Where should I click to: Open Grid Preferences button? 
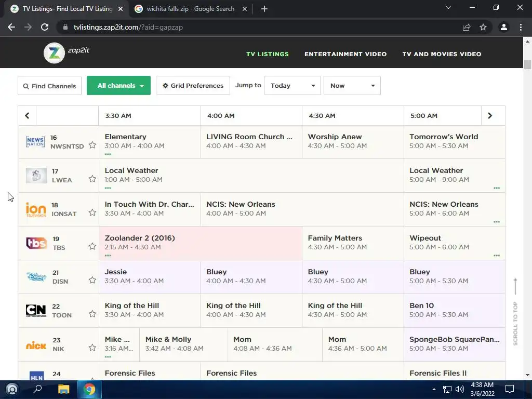(193, 86)
